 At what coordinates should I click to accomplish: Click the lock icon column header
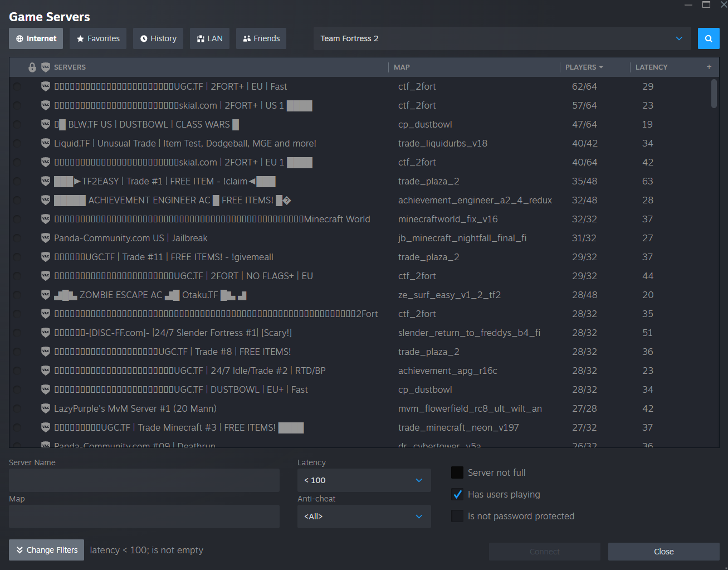click(x=32, y=67)
